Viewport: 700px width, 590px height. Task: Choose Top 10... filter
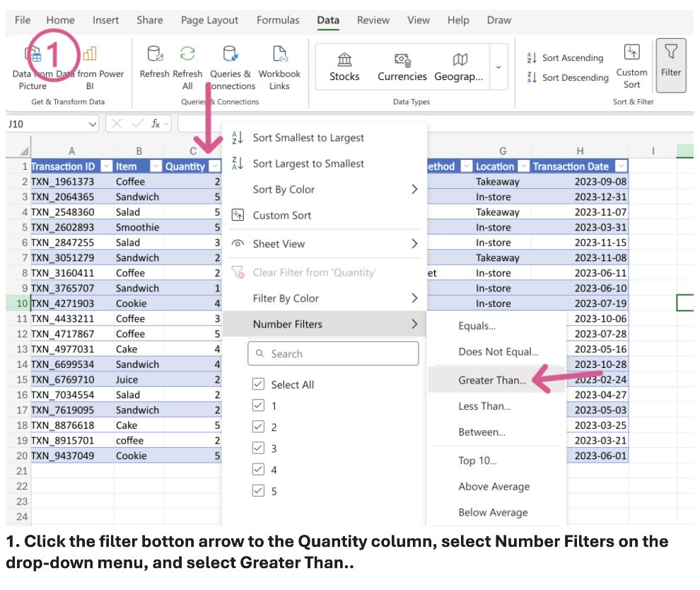tap(477, 461)
